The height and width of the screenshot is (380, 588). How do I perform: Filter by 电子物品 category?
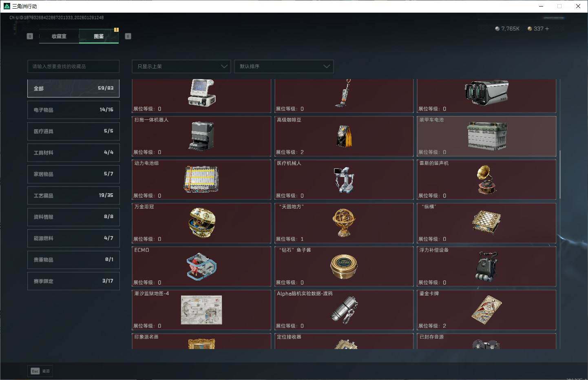tap(73, 110)
